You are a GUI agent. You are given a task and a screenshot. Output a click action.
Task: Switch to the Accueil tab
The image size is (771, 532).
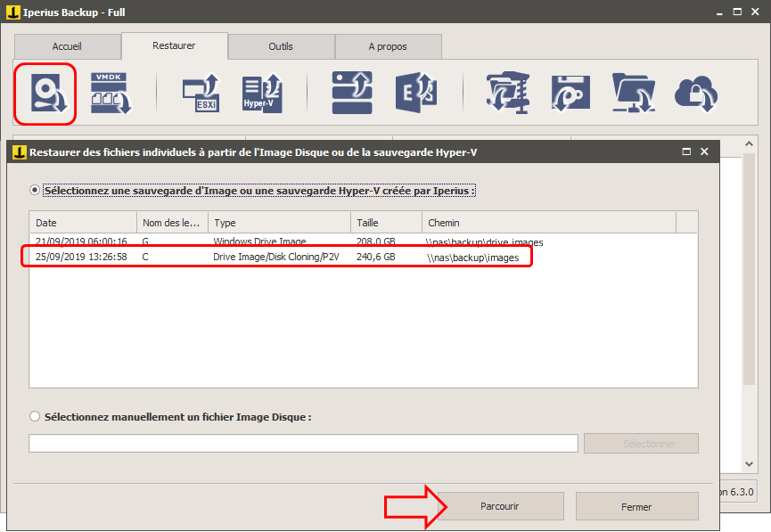tap(68, 46)
